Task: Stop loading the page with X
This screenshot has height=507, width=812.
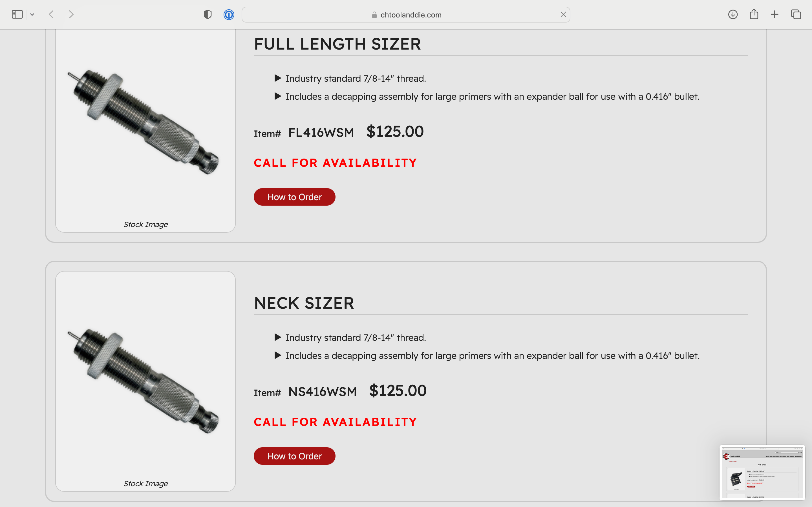Action: 563,14
